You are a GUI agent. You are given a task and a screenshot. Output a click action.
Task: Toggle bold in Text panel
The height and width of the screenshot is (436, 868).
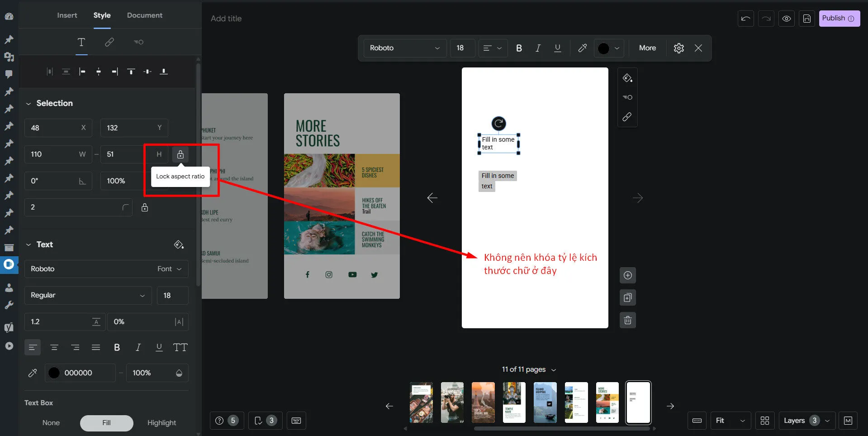[117, 347]
